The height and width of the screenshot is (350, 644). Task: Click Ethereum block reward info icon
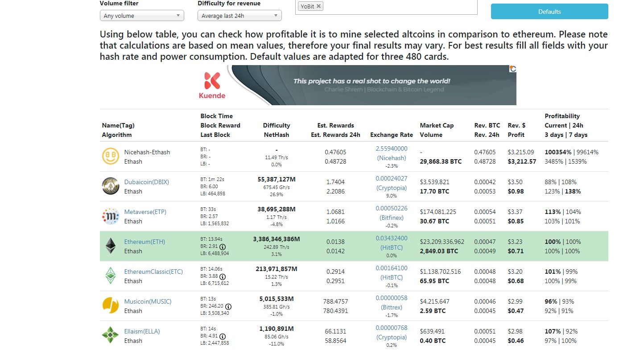pyautogui.click(x=223, y=247)
